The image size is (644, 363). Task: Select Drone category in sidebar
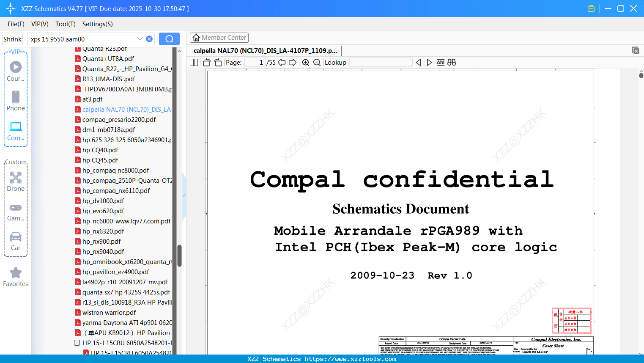coord(16,181)
